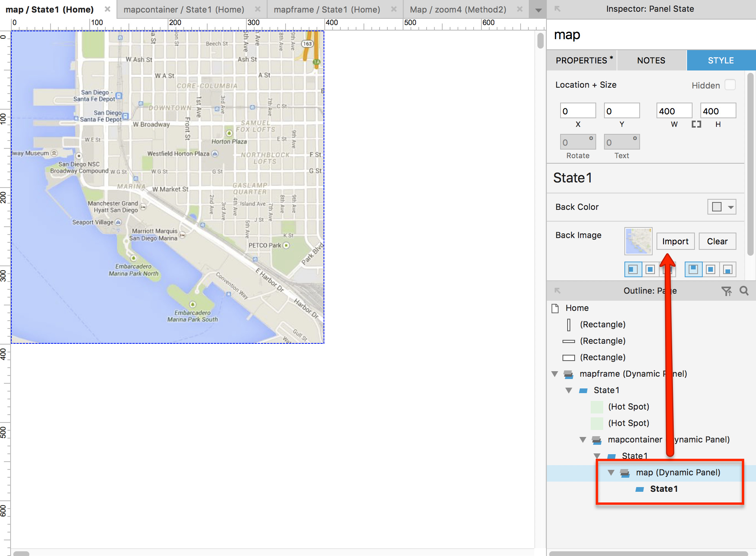
Task: Enable vertical top alignment for the back image
Action: [693, 269]
